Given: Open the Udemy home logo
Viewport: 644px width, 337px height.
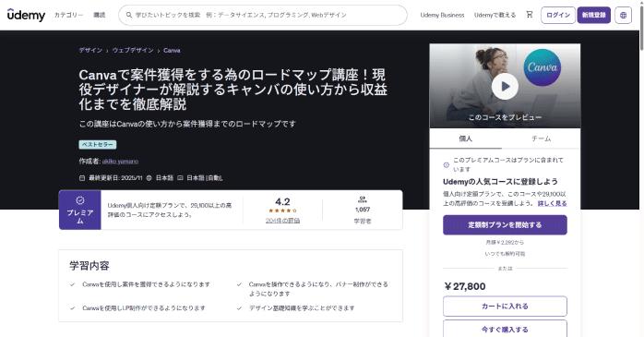Looking at the screenshot, I should pyautogui.click(x=26, y=15).
